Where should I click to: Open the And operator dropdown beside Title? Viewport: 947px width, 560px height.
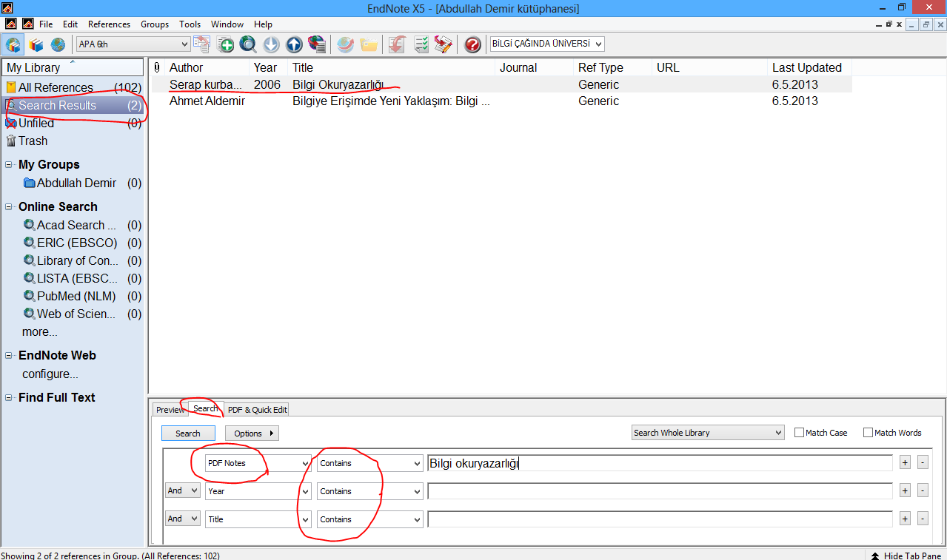click(x=182, y=519)
